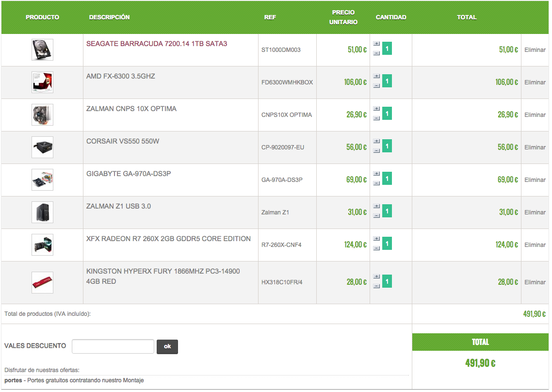Viewport: 552px width, 392px height.
Task: Decrease quantity of AMD FX-6300 processor
Action: (x=376, y=85)
